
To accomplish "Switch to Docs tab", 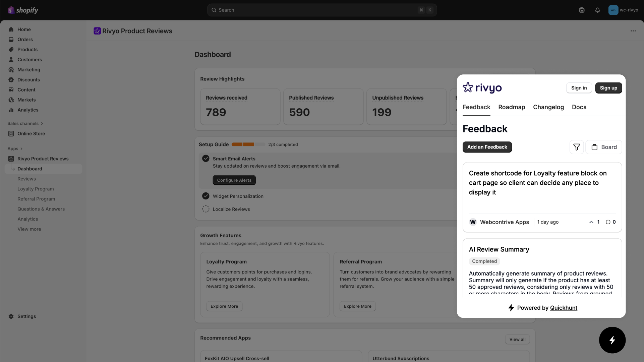I will pos(579,107).
